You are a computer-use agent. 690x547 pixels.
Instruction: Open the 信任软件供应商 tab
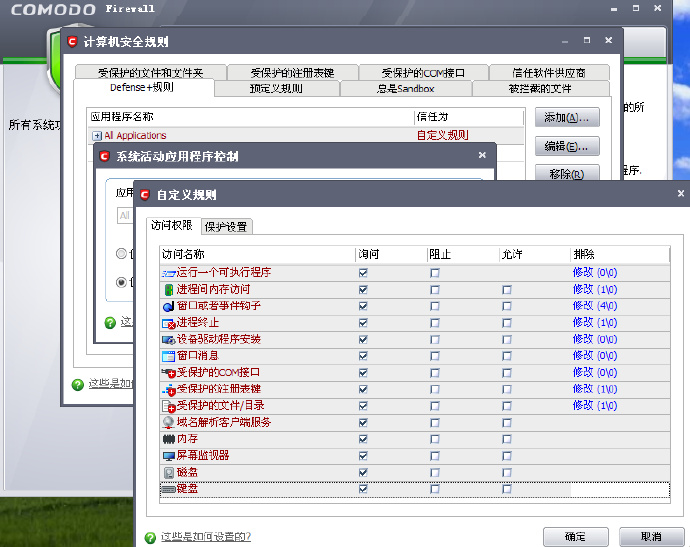pyautogui.click(x=549, y=73)
